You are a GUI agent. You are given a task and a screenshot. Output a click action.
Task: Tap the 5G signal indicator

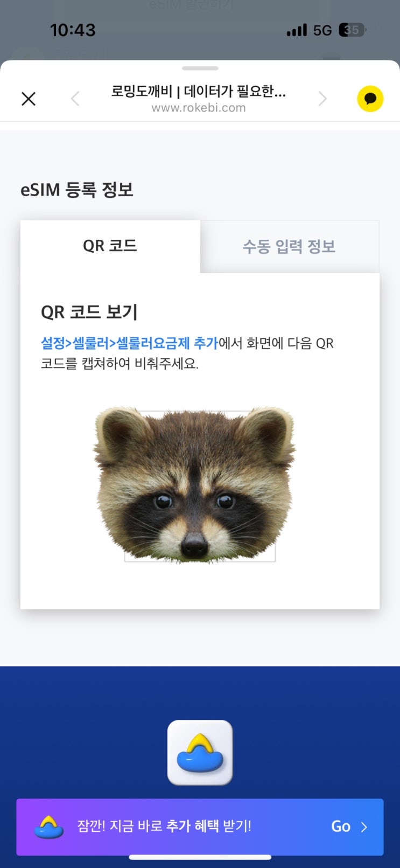(x=322, y=31)
